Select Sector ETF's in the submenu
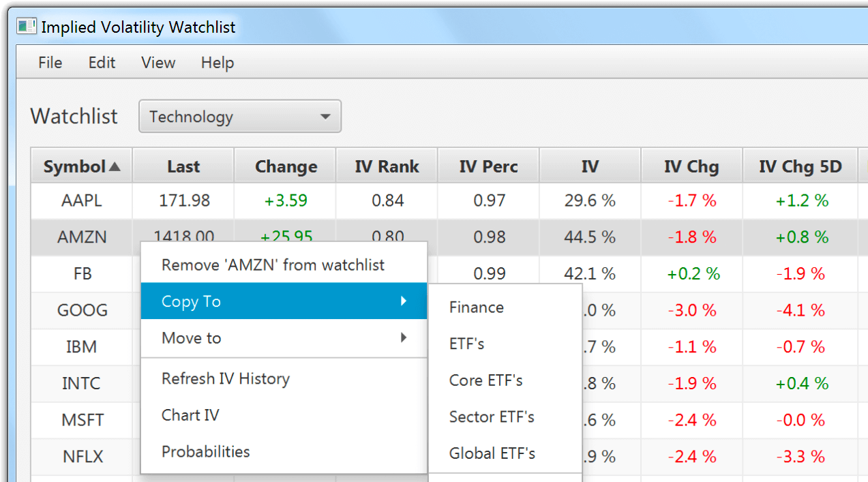Viewport: 868px width, 482px height. click(491, 417)
